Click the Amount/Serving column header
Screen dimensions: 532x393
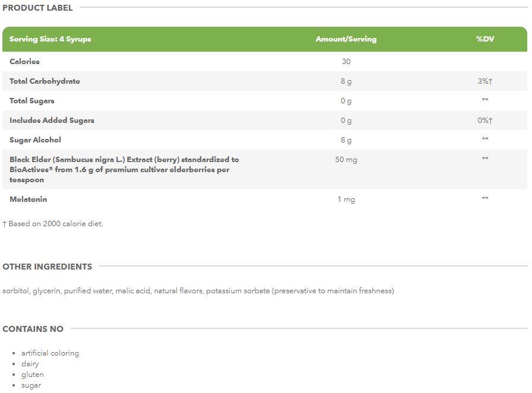[346, 39]
